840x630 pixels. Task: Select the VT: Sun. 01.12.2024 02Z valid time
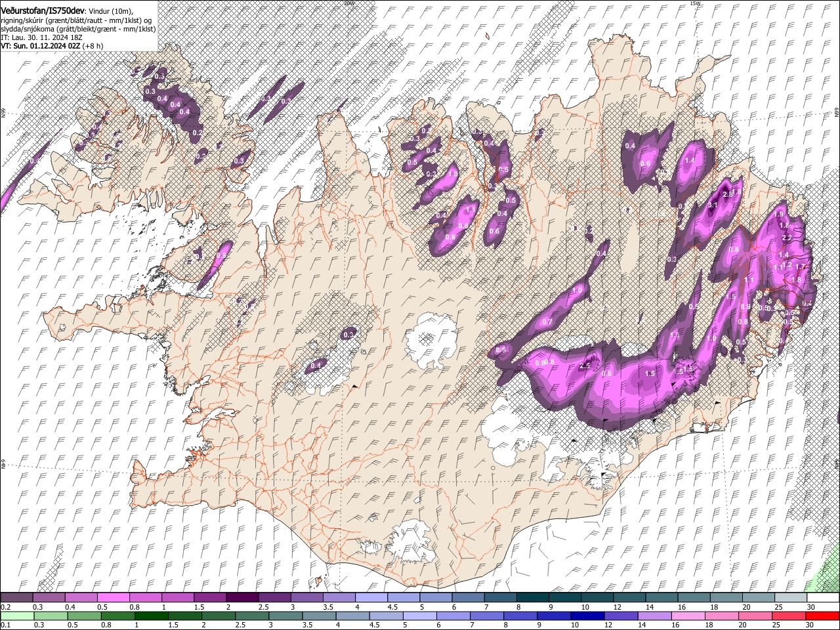[x=41, y=46]
